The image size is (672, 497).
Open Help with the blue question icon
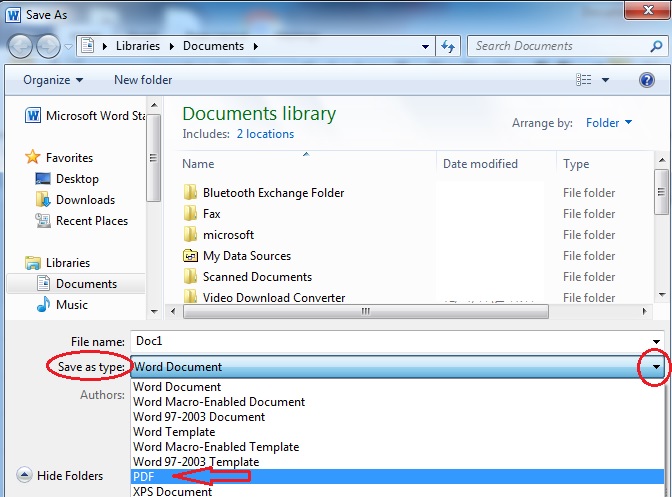tap(647, 80)
